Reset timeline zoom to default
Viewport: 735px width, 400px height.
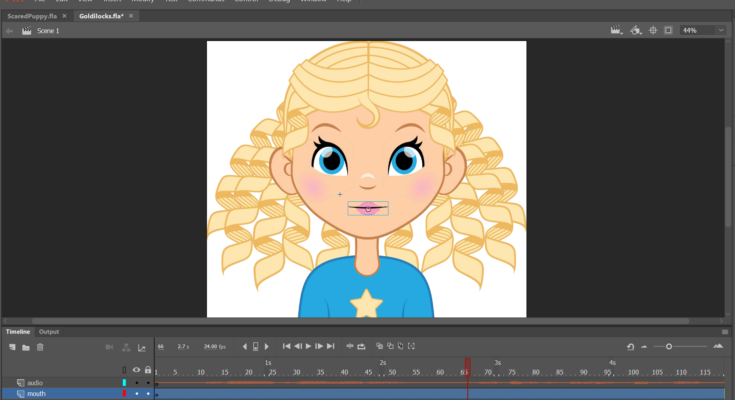pyautogui.click(x=630, y=347)
